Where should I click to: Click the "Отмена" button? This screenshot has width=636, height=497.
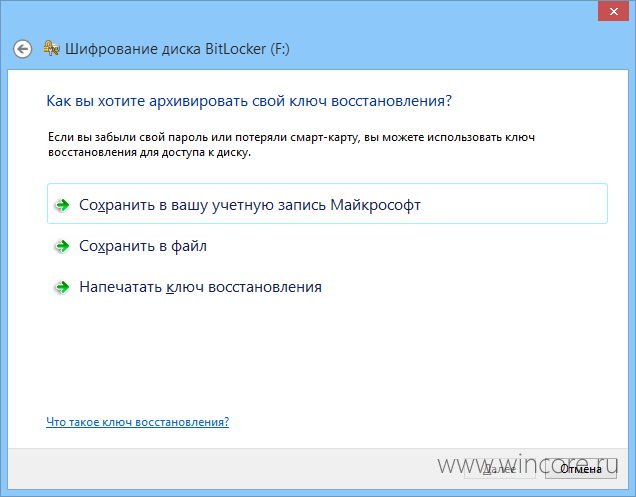[581, 469]
